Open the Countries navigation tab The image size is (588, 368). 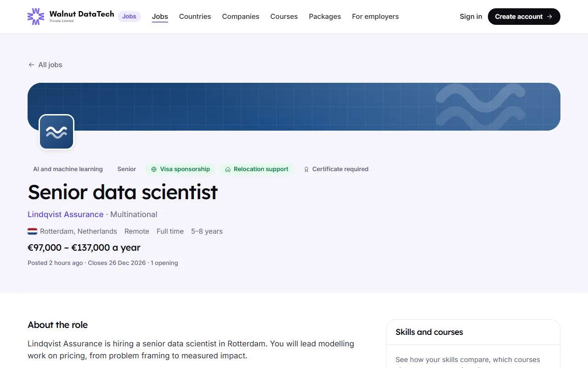tap(195, 17)
